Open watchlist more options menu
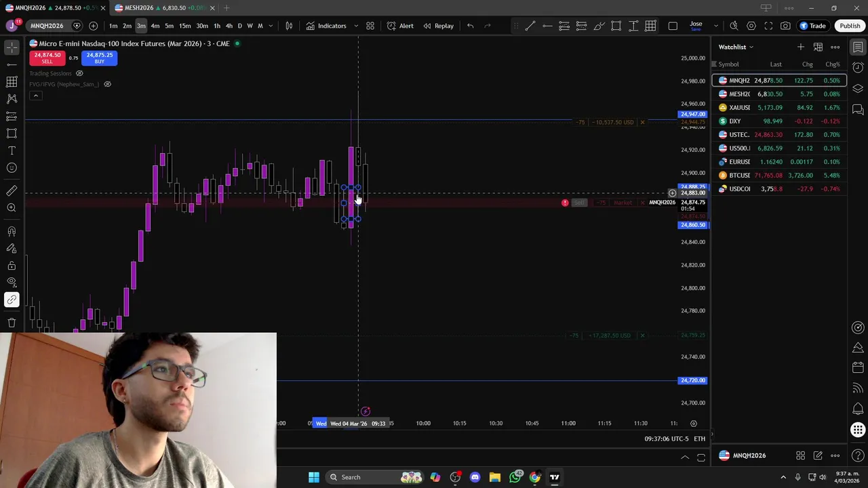Image resolution: width=868 pixels, height=488 pixels. pos(835,47)
